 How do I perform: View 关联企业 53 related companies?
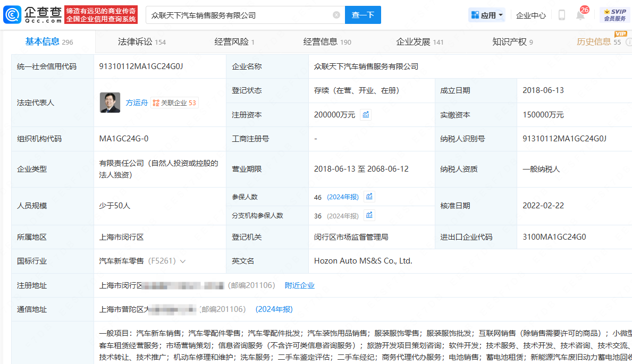click(x=174, y=103)
